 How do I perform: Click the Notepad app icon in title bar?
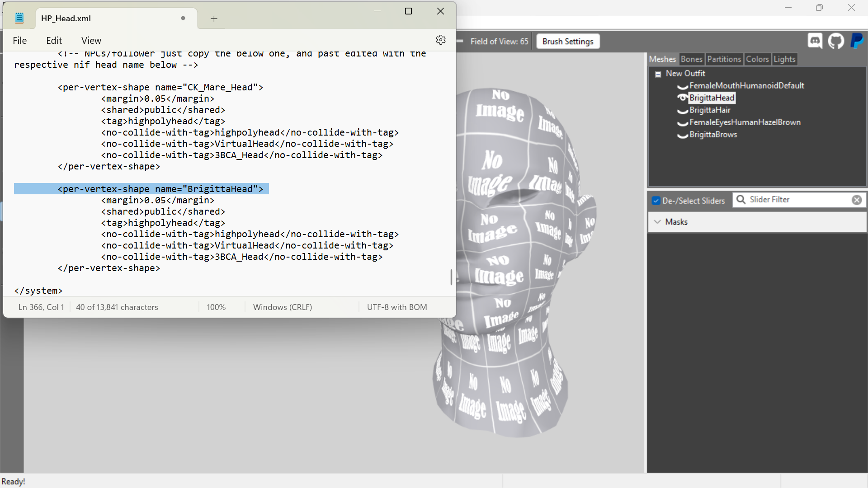19,18
